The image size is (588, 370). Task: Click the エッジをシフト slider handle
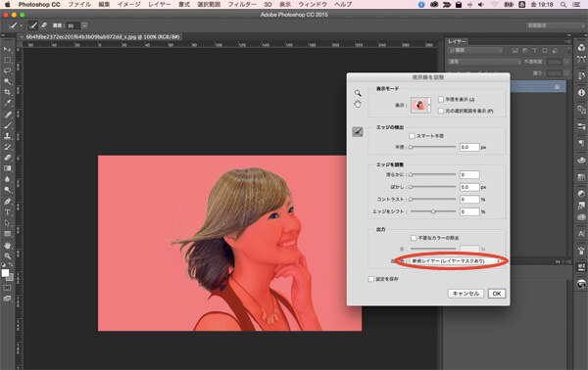(433, 211)
